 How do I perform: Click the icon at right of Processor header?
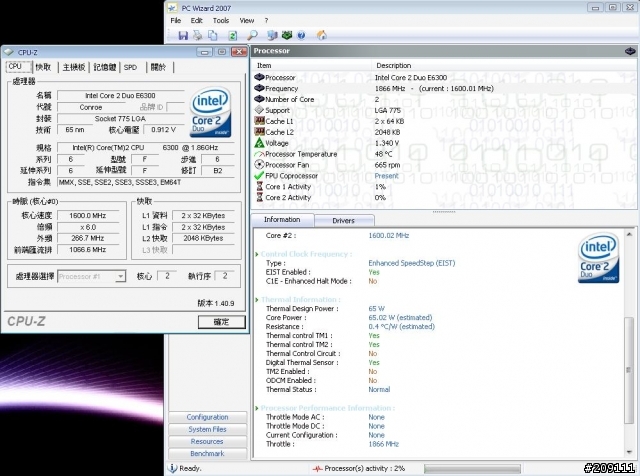point(630,51)
